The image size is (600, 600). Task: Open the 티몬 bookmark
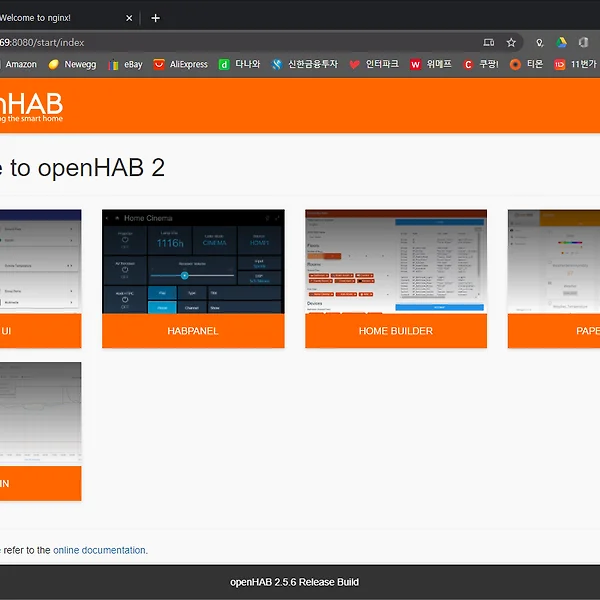point(526,64)
